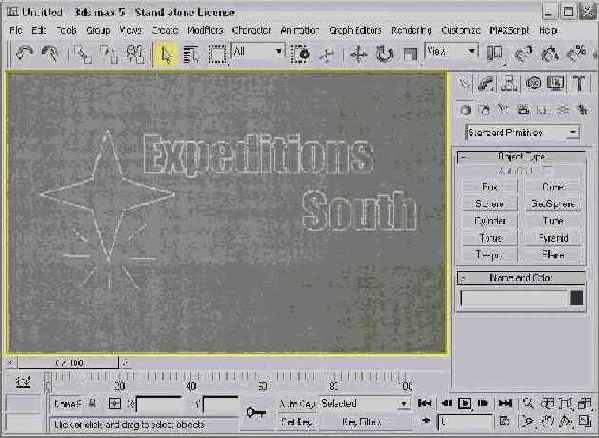This screenshot has width=599, height=438.
Task: Toggle the AutoGrid checkbox
Action: tap(548, 171)
